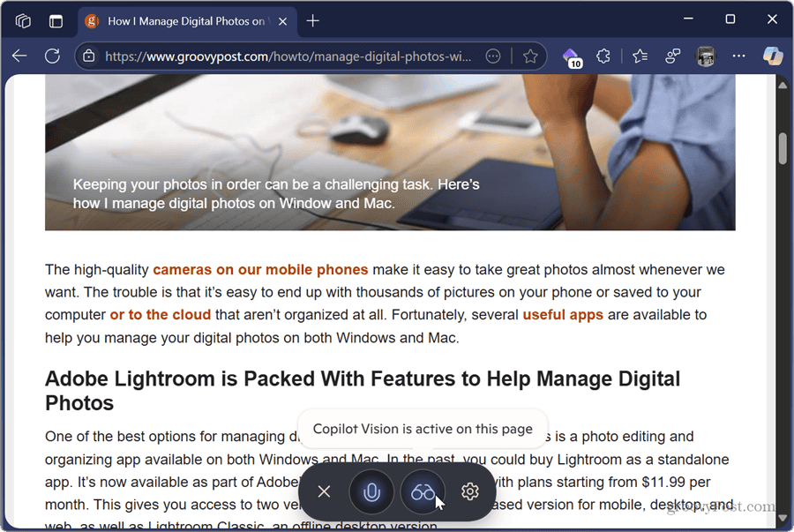Open the Favorites list
Viewport: 794px width, 532px height.
click(640, 56)
